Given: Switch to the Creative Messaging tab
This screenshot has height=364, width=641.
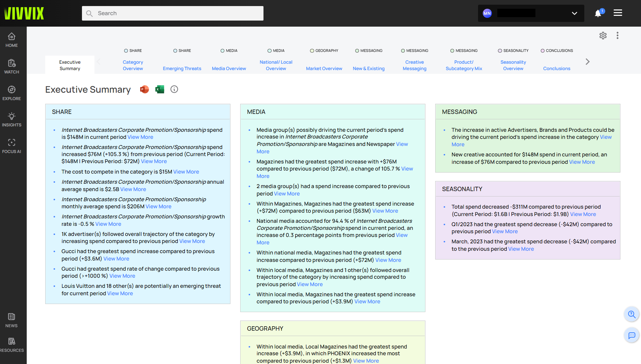Looking at the screenshot, I should tap(414, 65).
